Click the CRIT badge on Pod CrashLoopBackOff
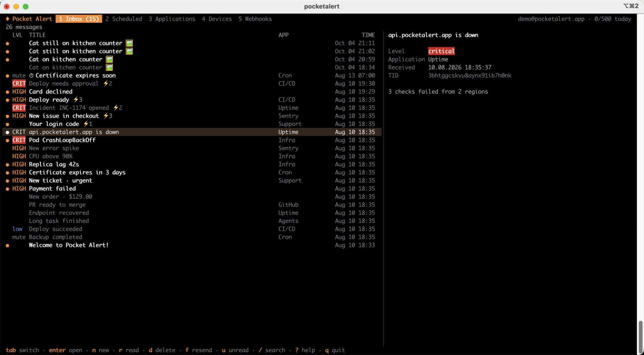 point(19,140)
